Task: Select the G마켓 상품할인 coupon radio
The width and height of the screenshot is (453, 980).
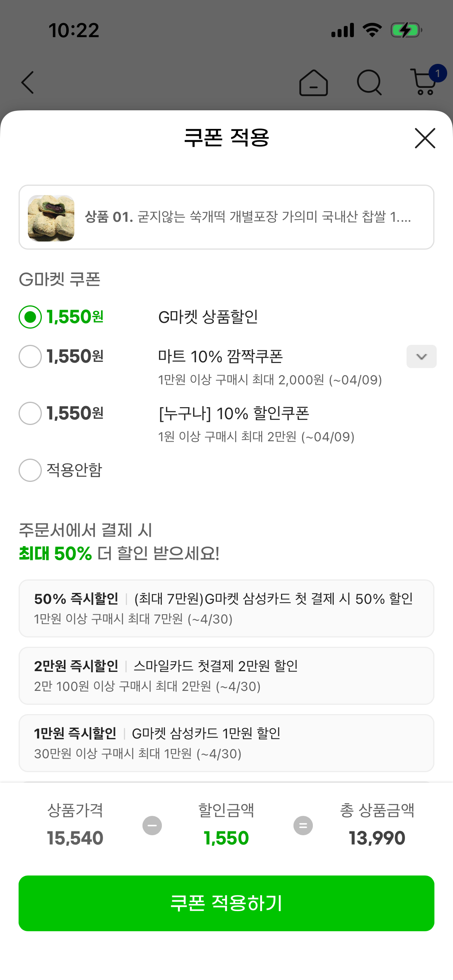Action: (x=30, y=317)
